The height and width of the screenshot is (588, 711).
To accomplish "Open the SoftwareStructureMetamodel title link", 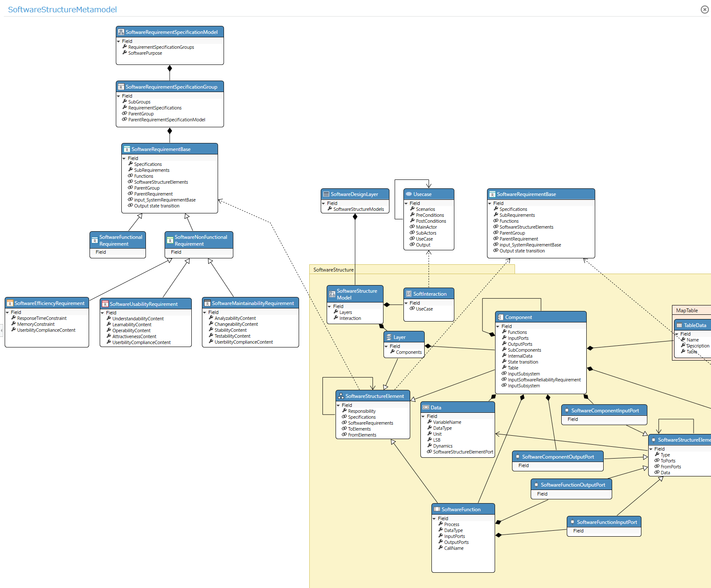I will tap(62, 9).
